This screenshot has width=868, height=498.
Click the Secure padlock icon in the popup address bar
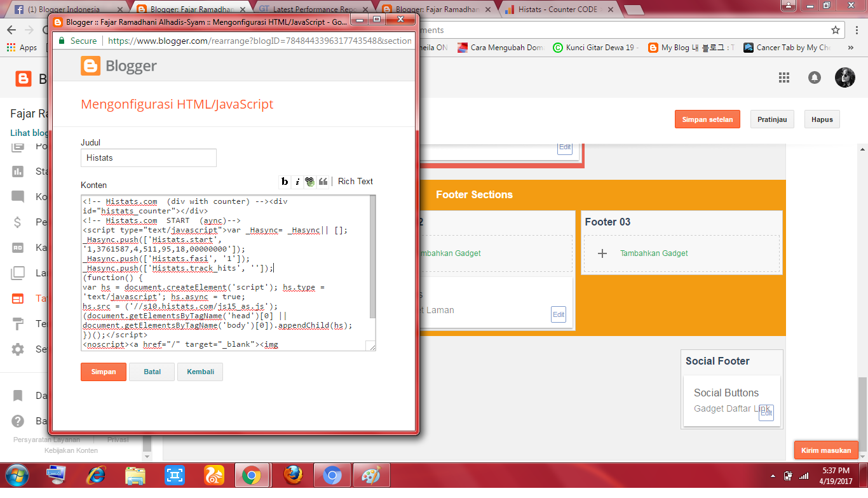click(x=62, y=41)
